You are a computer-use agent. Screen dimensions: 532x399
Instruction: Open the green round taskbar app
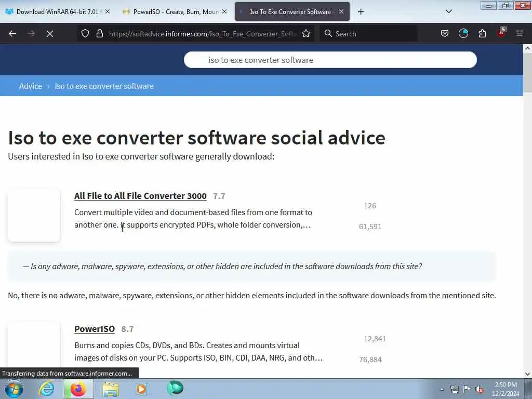click(175, 388)
